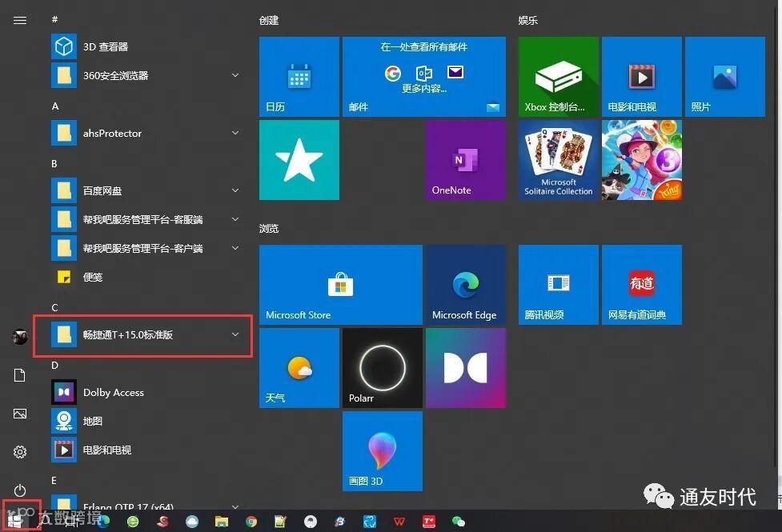This screenshot has width=782, height=532.
Task: Open the 网易有道词典 tile
Action: [x=642, y=285]
